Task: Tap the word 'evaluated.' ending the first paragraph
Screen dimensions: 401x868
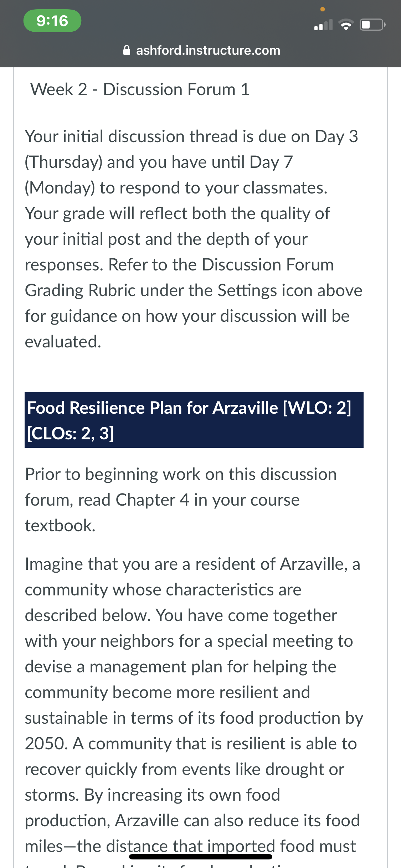Action: (x=63, y=342)
